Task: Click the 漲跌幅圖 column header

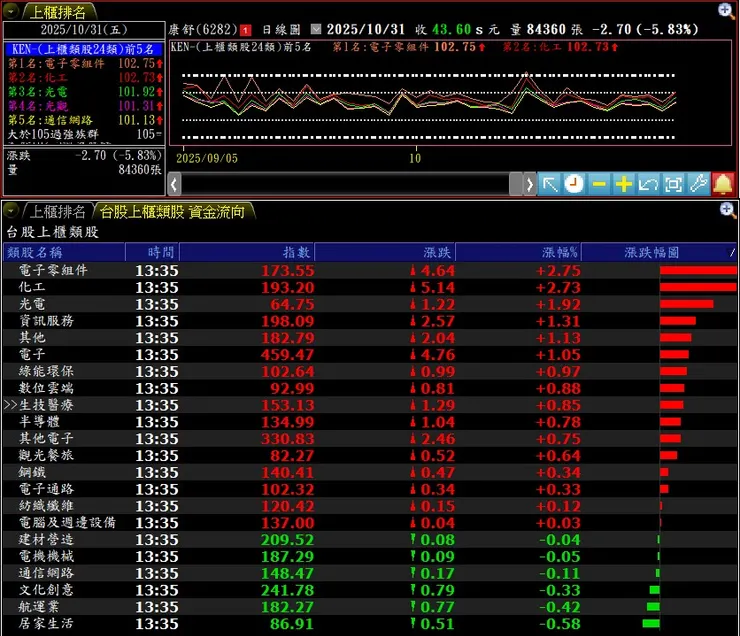Action: [x=658, y=252]
